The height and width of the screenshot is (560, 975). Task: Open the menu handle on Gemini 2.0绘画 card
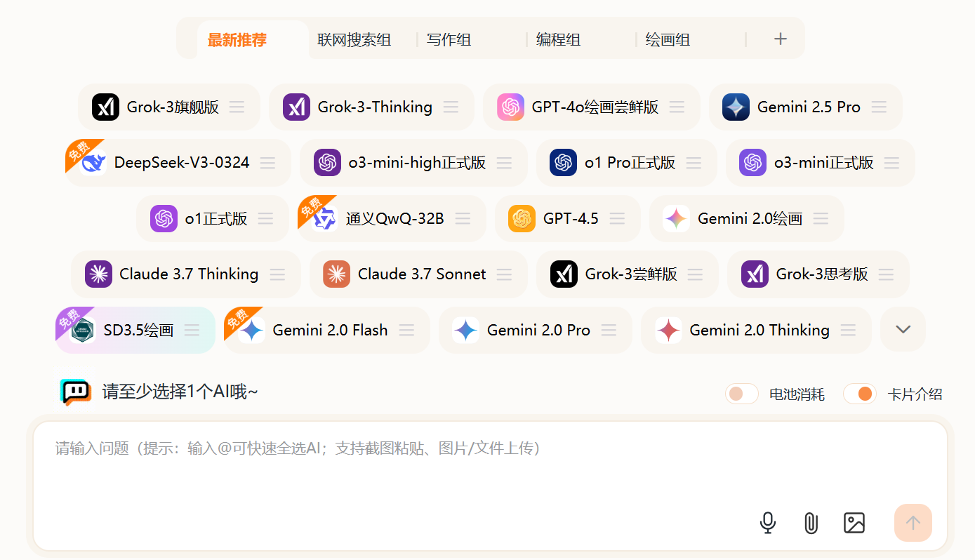pyautogui.click(x=821, y=218)
